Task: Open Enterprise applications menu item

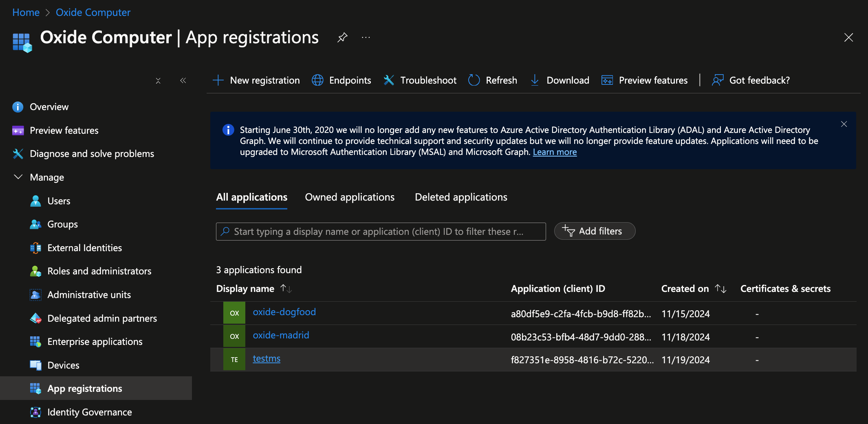Action: 95,342
